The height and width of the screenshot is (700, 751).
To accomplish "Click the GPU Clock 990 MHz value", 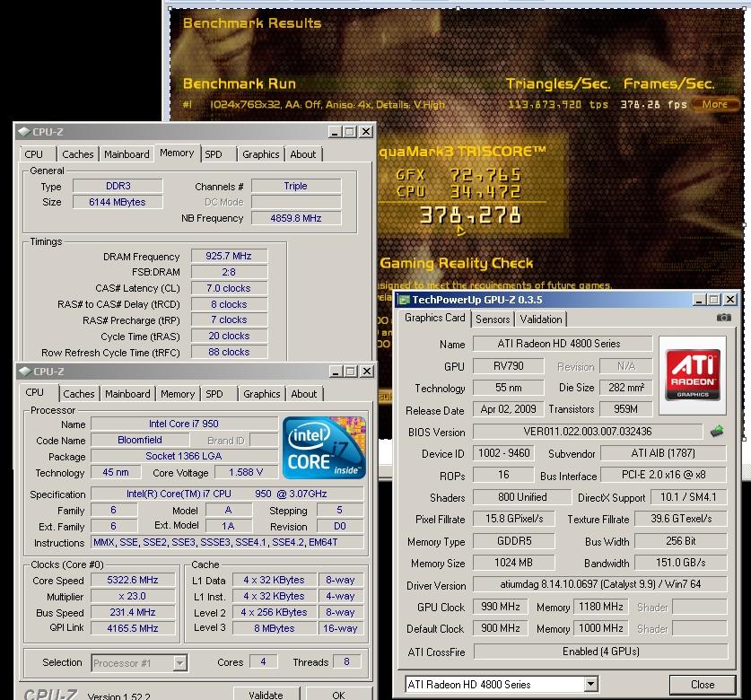I will (501, 607).
